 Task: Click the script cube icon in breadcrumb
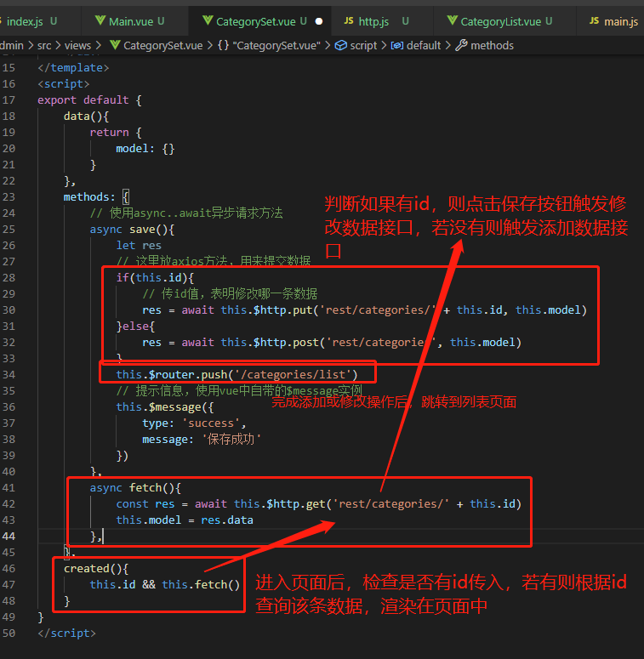(341, 45)
